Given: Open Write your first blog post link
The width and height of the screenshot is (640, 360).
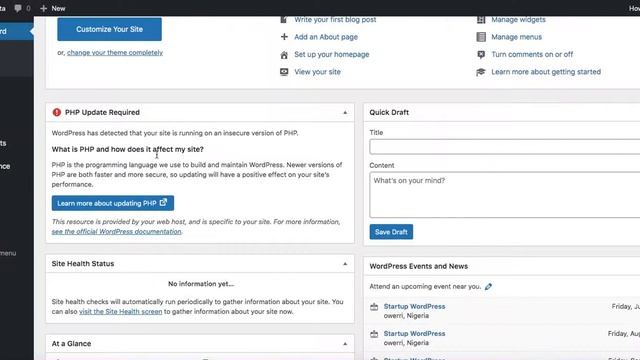Looking at the screenshot, I should coord(335,20).
